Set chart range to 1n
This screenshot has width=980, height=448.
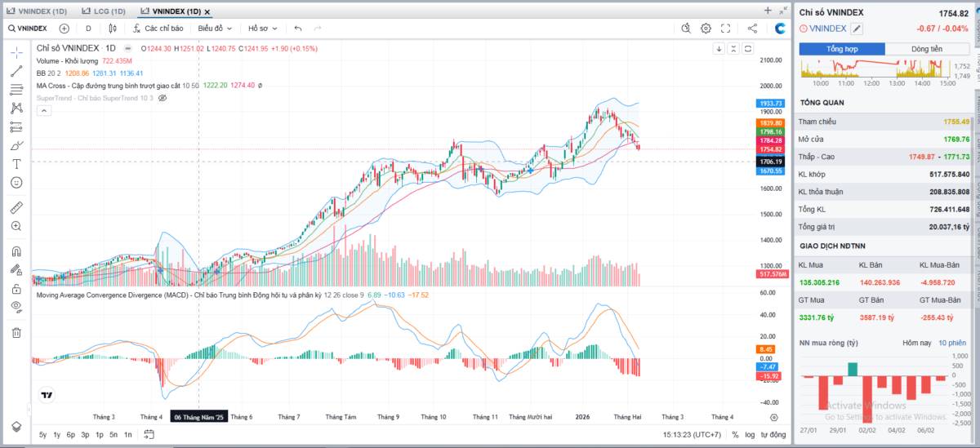pos(128,435)
